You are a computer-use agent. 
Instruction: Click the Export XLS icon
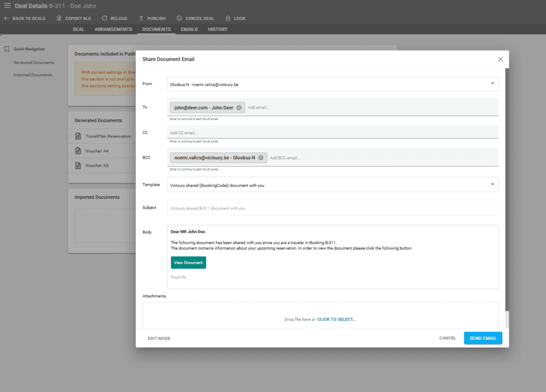coord(59,18)
